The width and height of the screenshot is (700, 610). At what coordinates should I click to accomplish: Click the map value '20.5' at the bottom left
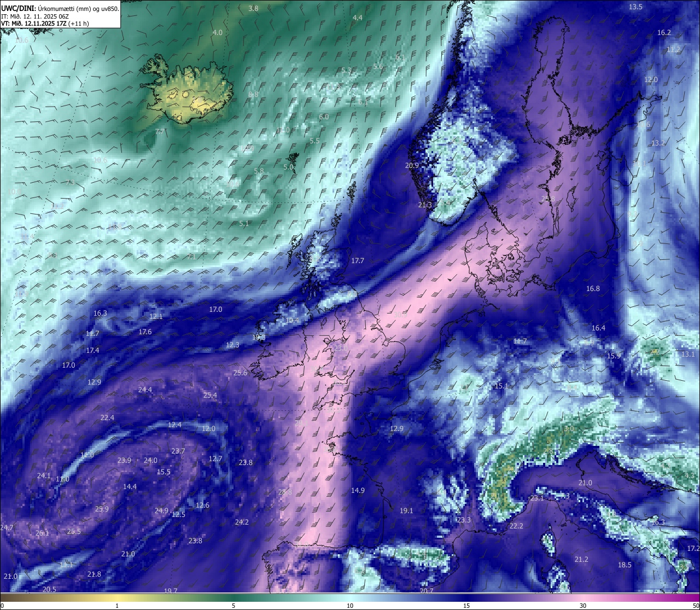[49, 589]
